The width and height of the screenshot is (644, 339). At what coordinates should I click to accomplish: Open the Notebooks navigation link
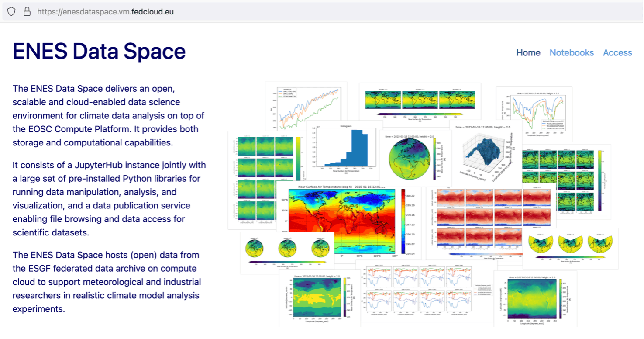pos(572,52)
